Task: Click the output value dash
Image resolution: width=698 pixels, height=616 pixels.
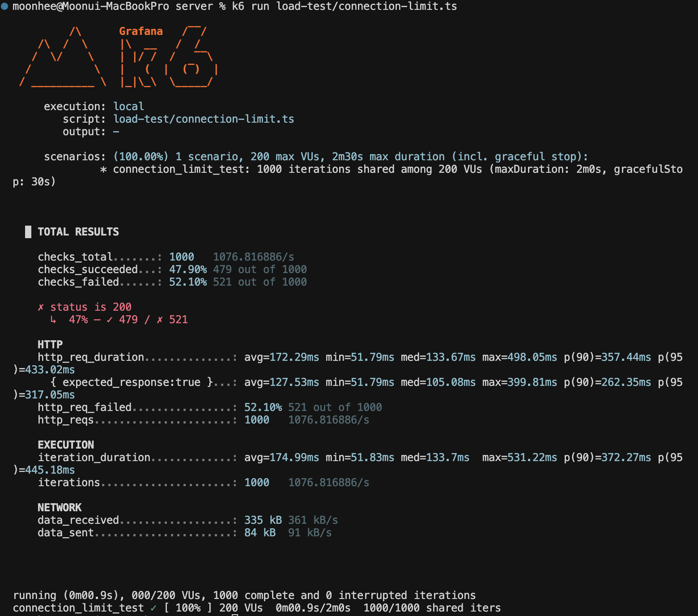Action: [x=116, y=132]
